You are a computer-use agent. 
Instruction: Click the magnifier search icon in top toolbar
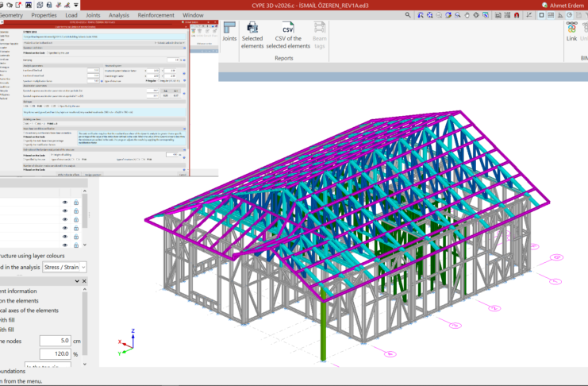point(409,14)
